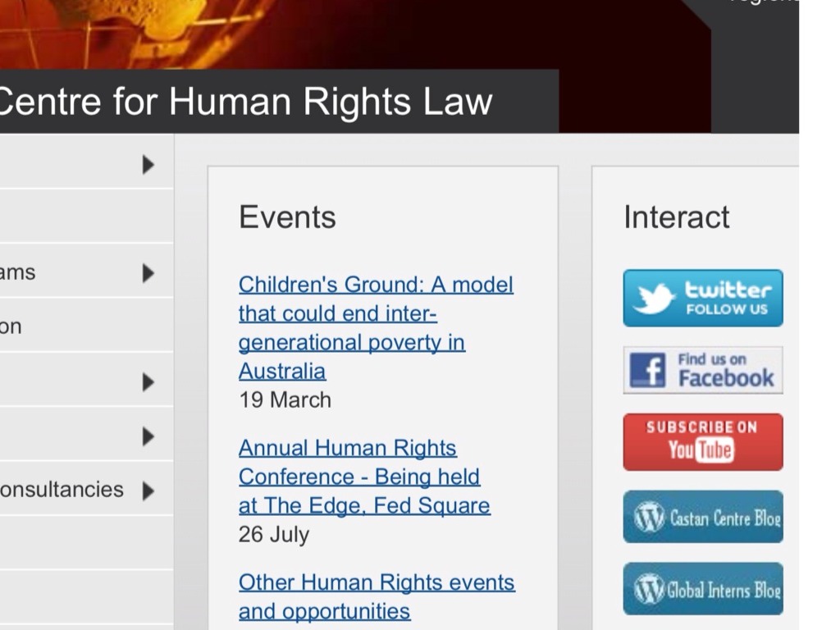Expand the arrow beside the "ams" menu item

coord(148,272)
